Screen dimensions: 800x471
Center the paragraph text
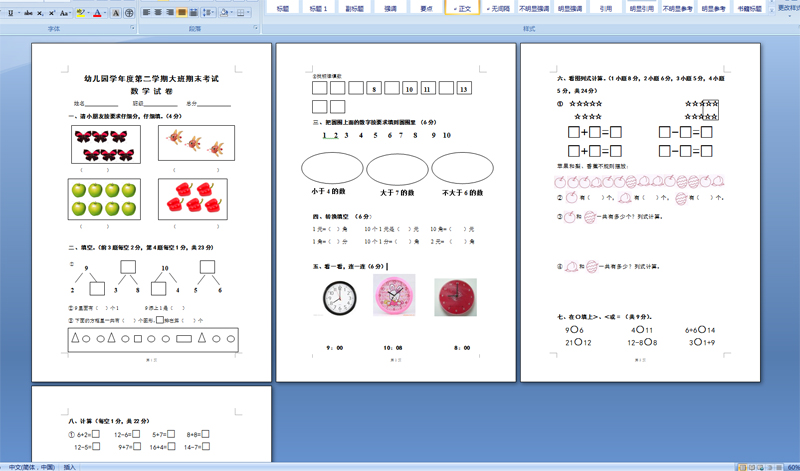click(x=158, y=12)
